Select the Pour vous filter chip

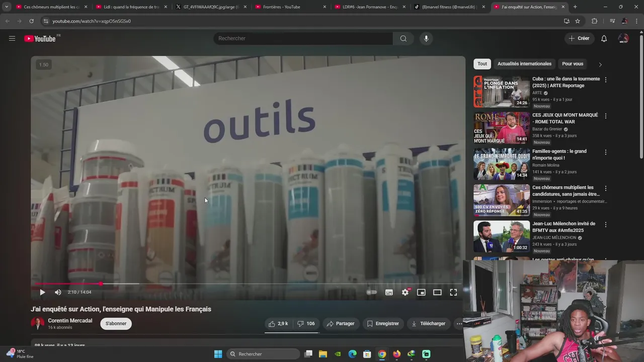coord(573,64)
